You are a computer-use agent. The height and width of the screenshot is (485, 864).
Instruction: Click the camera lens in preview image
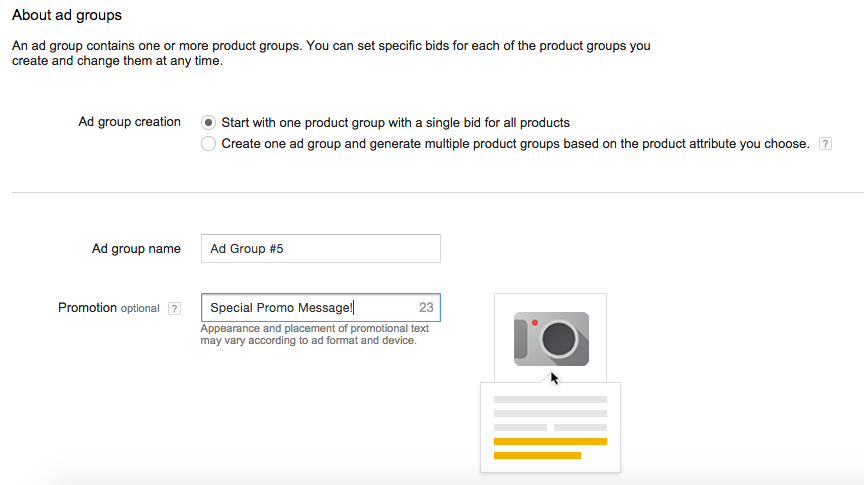click(558, 340)
